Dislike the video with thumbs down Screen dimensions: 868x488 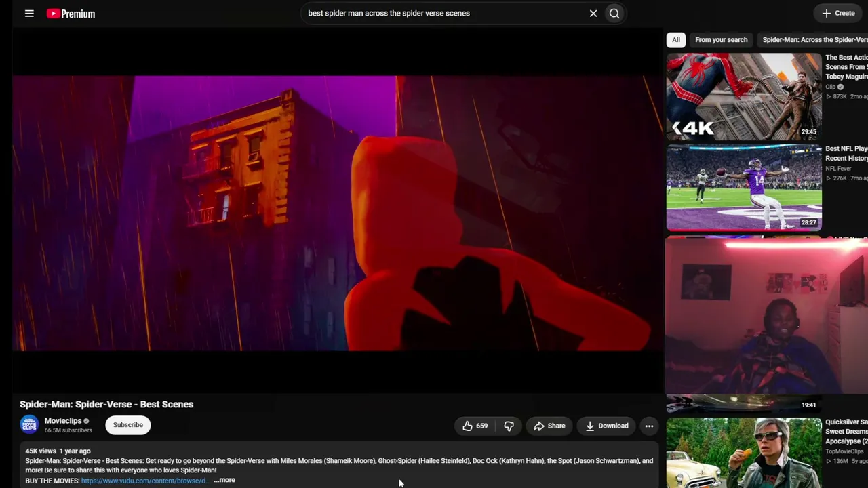pos(509,426)
